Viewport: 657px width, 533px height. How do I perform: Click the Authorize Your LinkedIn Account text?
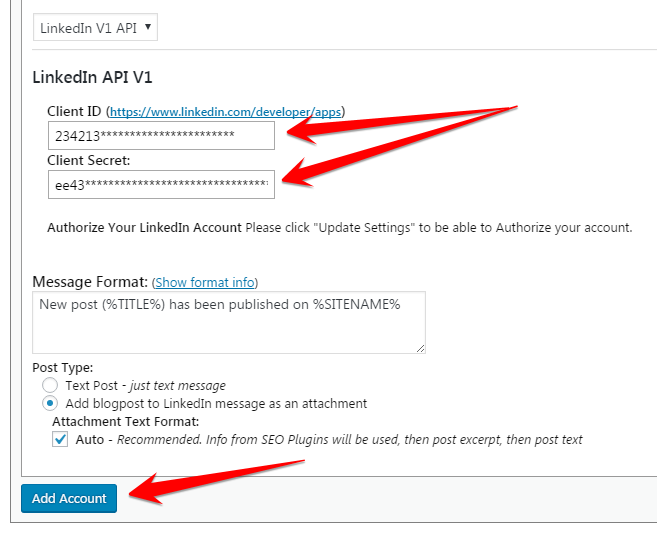[x=144, y=228]
